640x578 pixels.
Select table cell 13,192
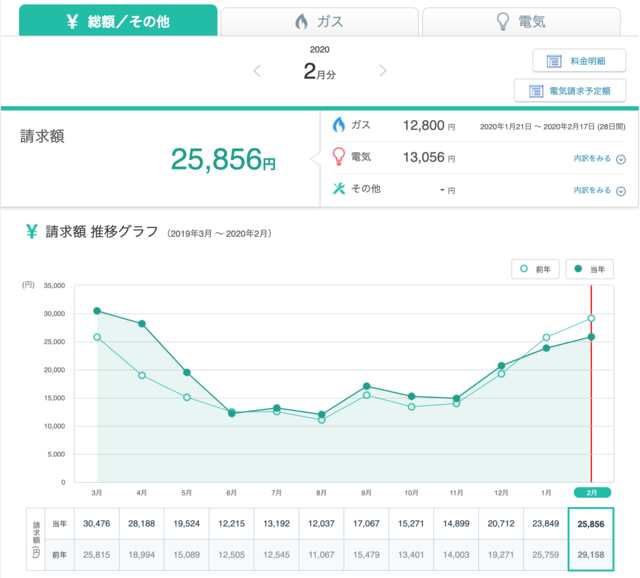276,524
